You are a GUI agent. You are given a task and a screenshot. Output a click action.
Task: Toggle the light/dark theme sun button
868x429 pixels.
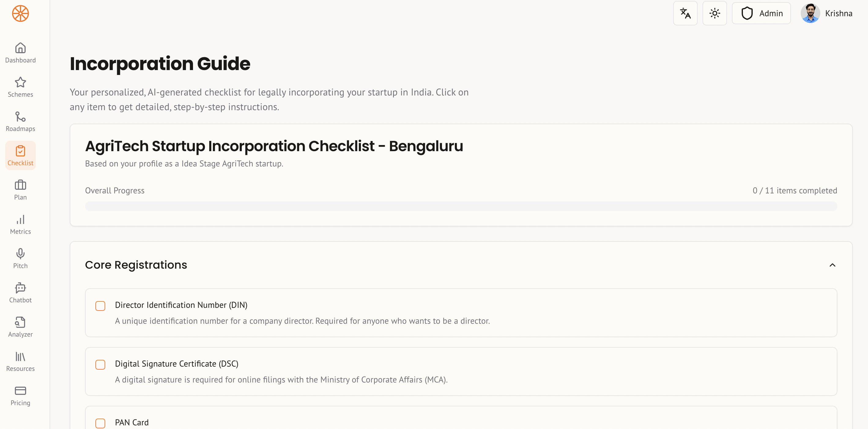click(714, 13)
